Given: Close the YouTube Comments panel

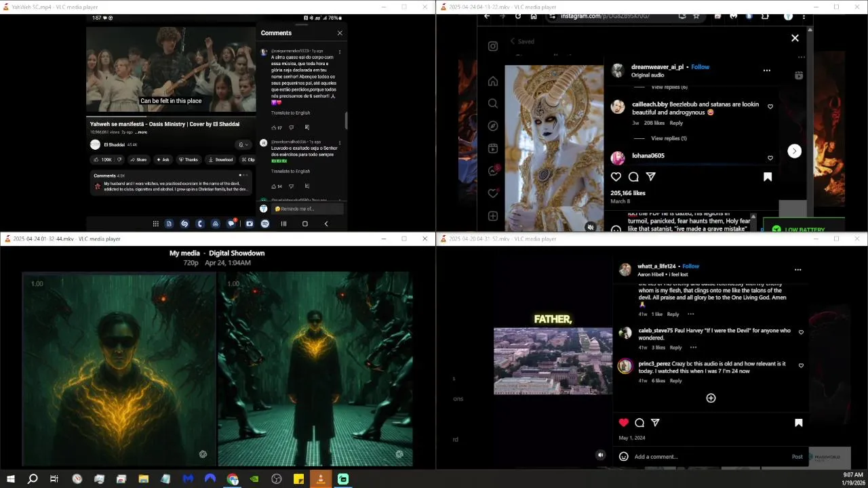Looking at the screenshot, I should [340, 33].
